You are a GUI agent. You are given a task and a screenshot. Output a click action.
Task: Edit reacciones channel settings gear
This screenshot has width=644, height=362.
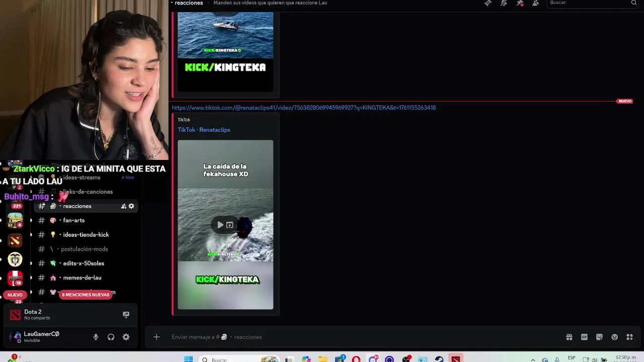[x=131, y=206]
